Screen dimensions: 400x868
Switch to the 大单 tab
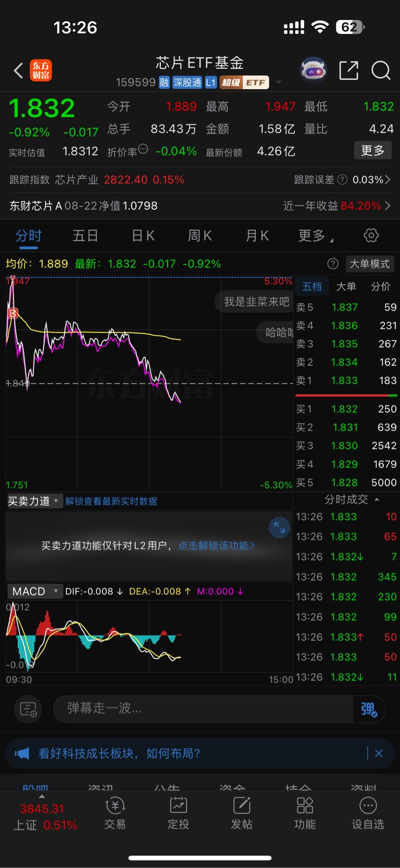click(x=346, y=286)
